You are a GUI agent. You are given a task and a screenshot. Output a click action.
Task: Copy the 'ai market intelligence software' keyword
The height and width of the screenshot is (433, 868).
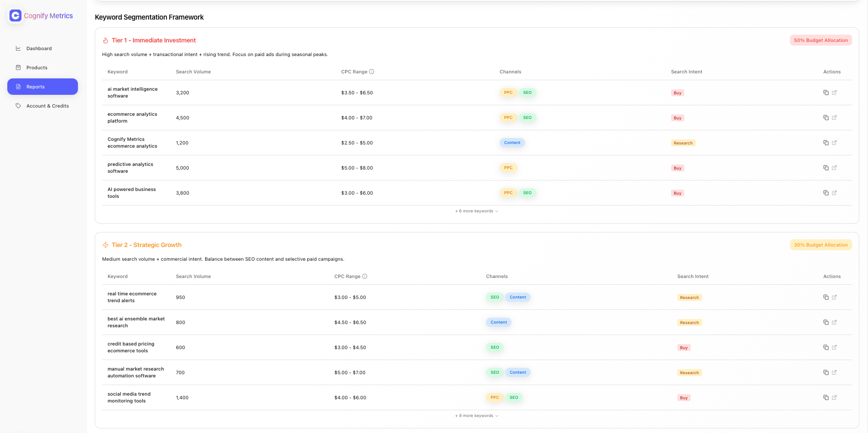(826, 93)
